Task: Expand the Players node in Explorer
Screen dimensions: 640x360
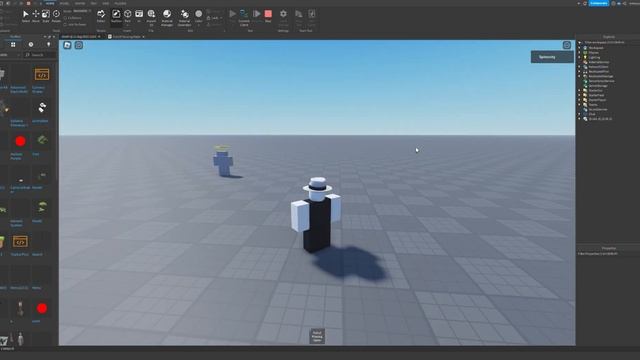Action: (x=579, y=53)
